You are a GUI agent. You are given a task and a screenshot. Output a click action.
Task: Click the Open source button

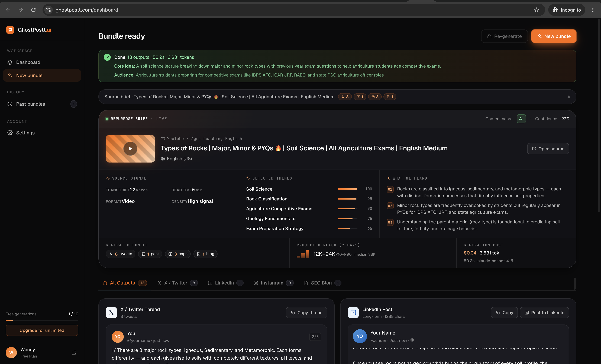[548, 149]
